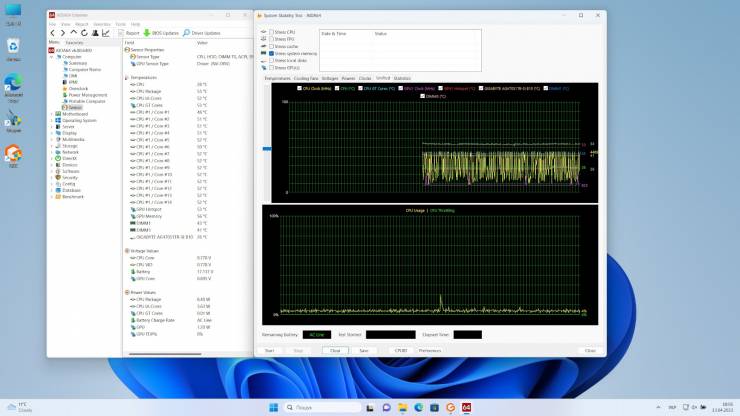The image size is (740, 416).
Task: Open the View menu in AIDA64
Action: 66,24
